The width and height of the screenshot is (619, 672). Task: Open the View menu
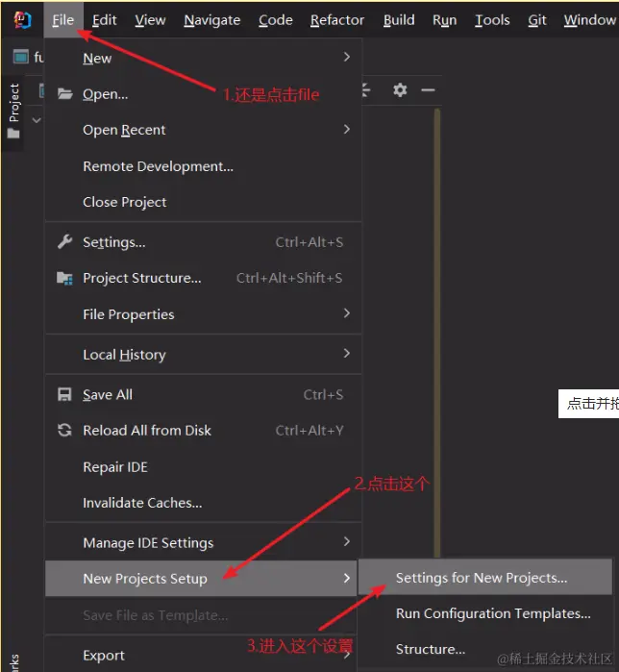click(x=150, y=20)
